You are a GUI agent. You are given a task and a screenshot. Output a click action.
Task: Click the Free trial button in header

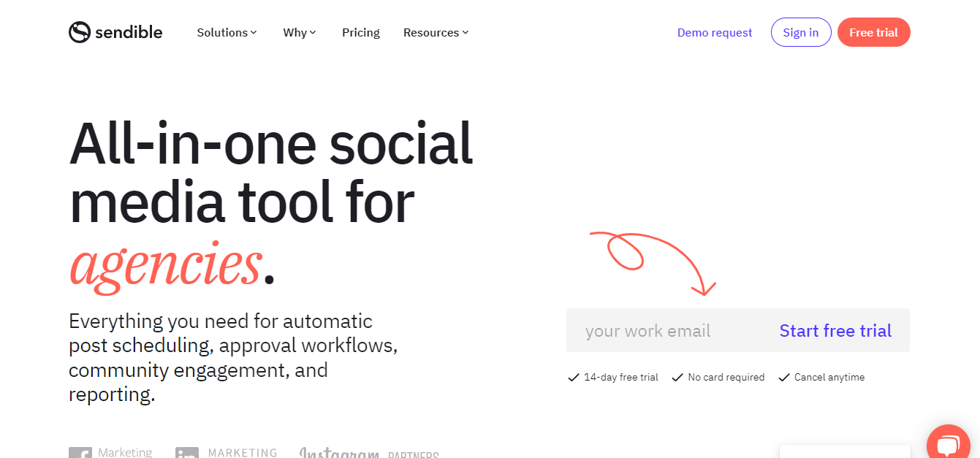point(873,32)
